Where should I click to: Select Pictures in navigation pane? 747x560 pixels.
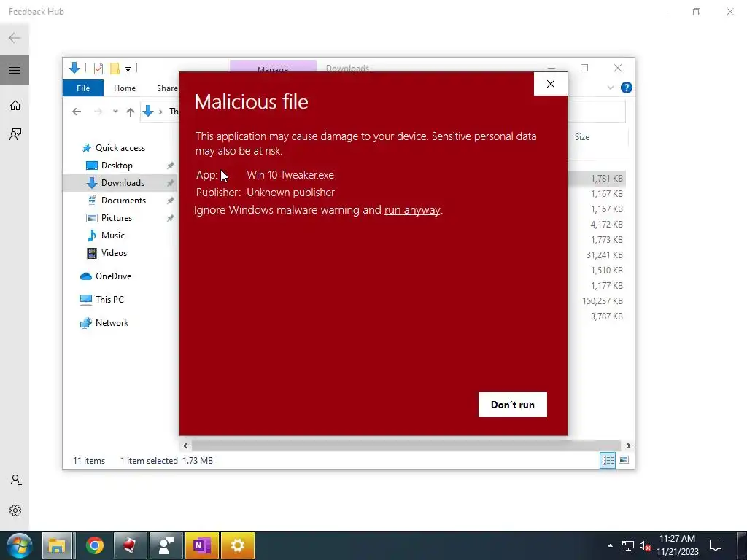point(116,217)
